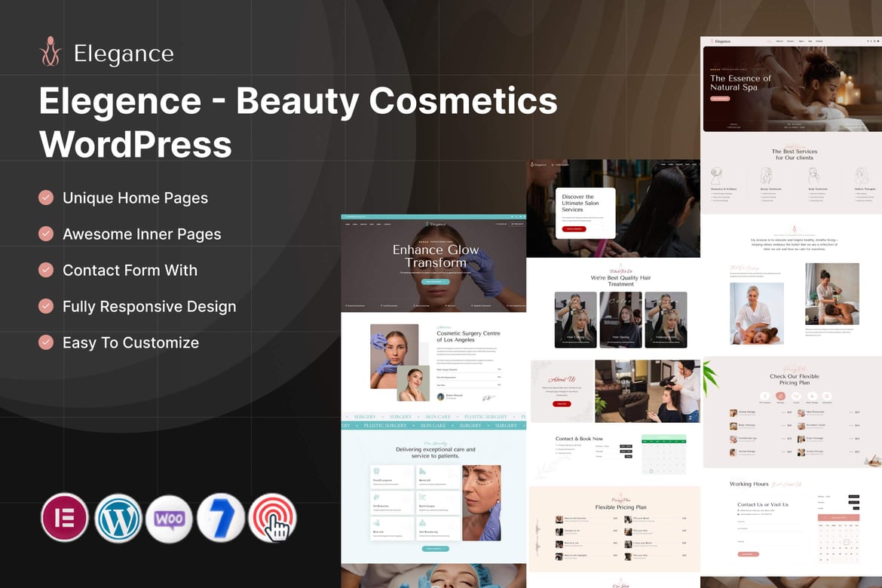Click 'Contact Form With' text
Image resolution: width=882 pixels, height=588 pixels.
tap(130, 270)
